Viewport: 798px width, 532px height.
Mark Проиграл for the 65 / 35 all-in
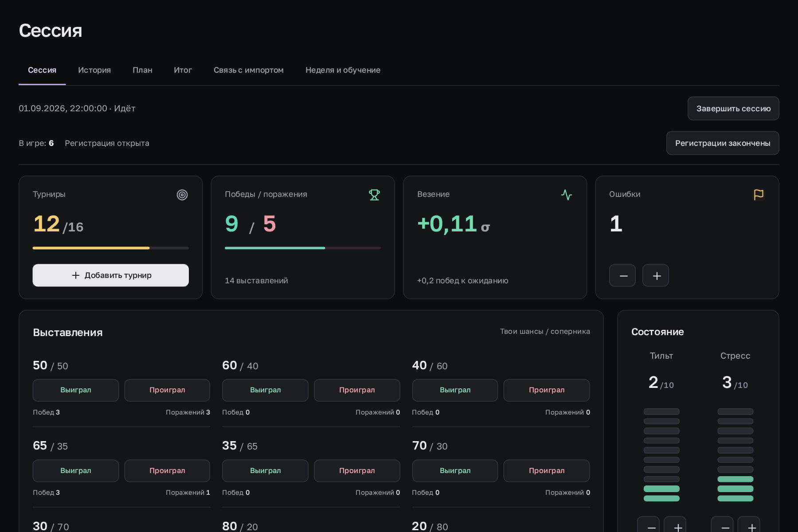[x=167, y=471]
